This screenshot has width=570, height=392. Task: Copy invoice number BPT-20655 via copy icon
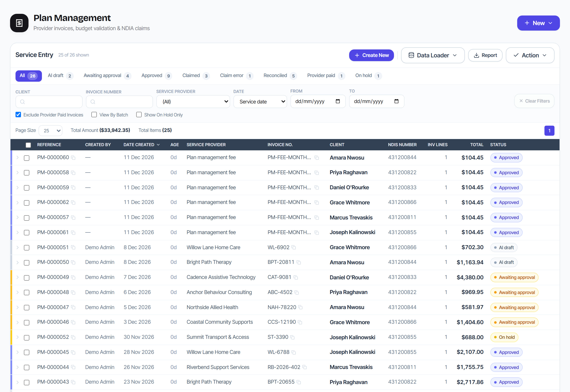tap(299, 382)
